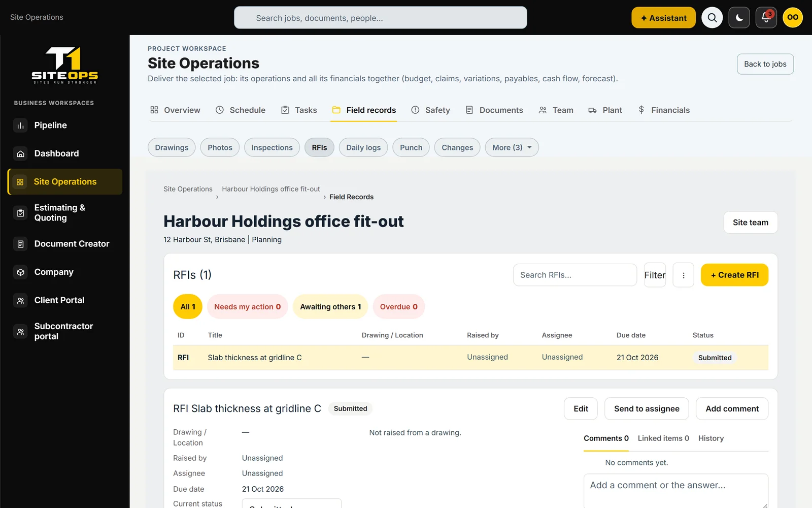812x508 pixels.
Task: Open the yellow Assistant button
Action: point(663,18)
